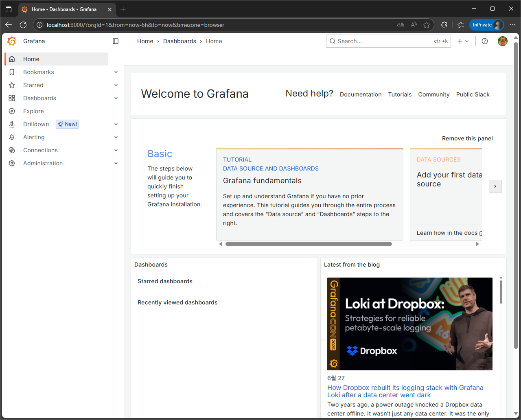Expand the Dashboards section chevron
Screen dimensions: 521x420
(116, 98)
